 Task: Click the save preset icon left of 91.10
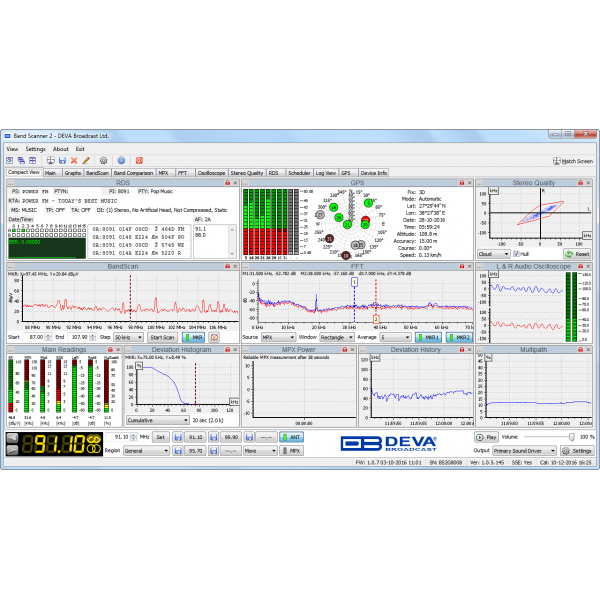click(x=178, y=437)
